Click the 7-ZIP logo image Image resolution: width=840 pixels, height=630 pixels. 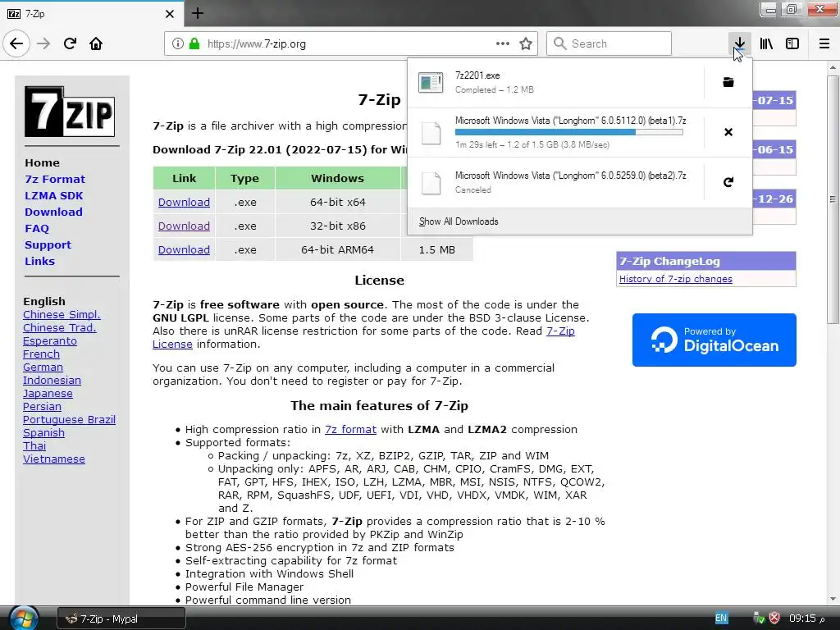70,112
